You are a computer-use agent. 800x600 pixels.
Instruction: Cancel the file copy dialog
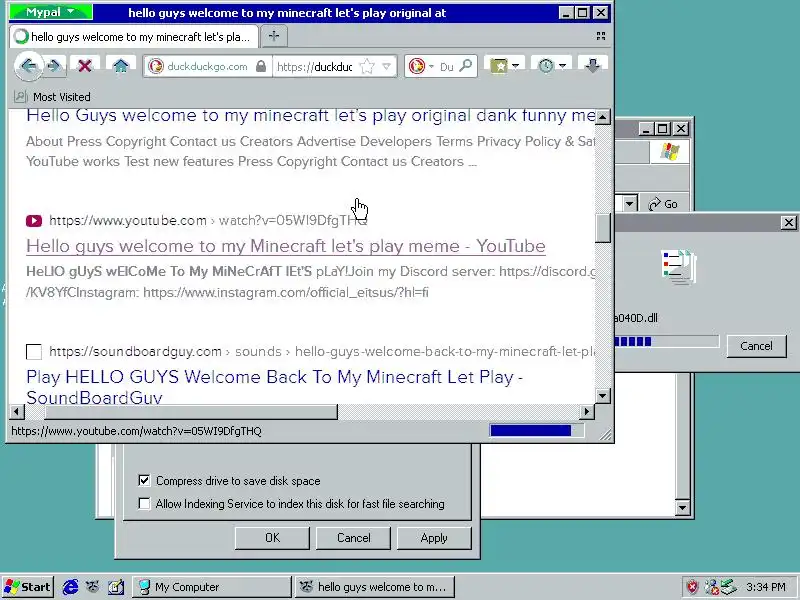756,346
